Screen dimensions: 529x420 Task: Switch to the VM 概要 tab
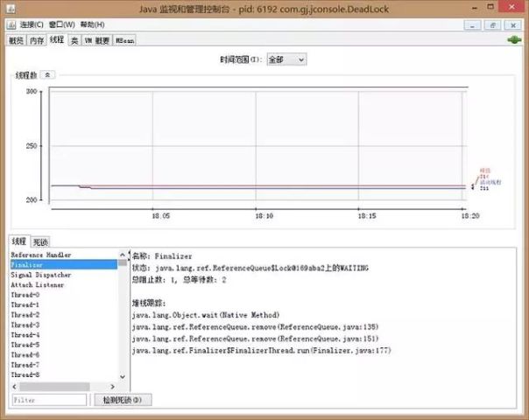tap(97, 40)
